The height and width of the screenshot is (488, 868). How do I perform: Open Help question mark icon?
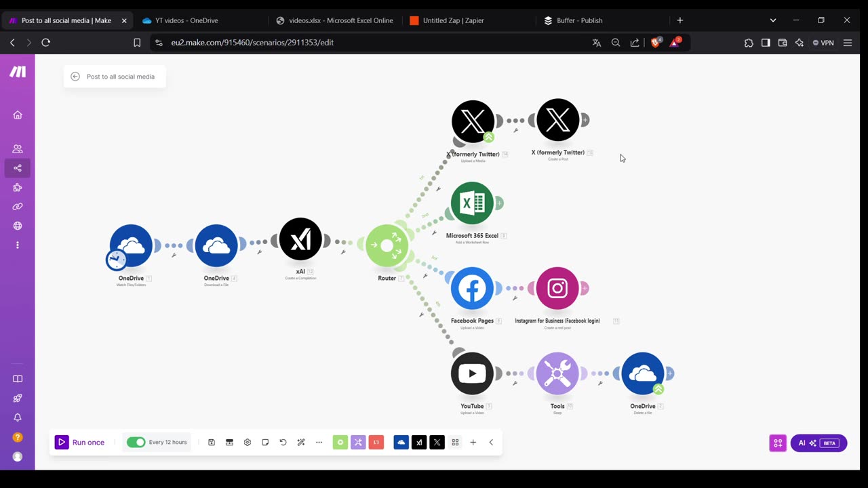point(18,437)
